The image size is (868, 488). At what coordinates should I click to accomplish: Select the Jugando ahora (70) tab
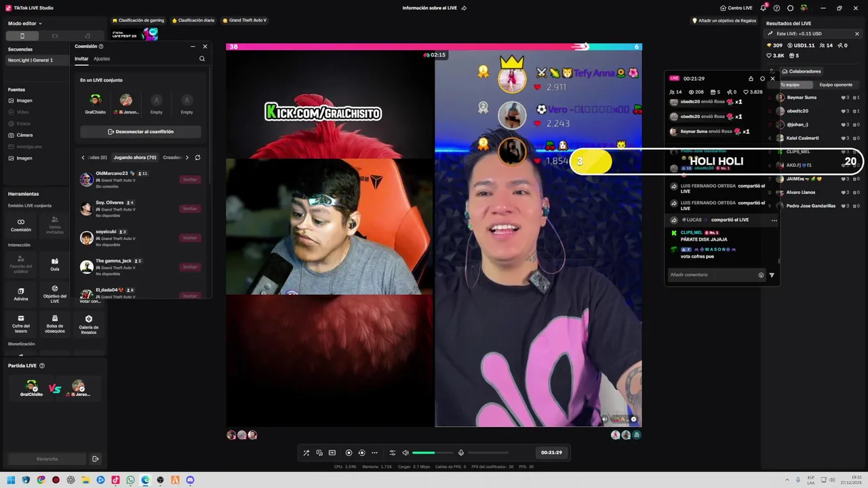coord(135,157)
